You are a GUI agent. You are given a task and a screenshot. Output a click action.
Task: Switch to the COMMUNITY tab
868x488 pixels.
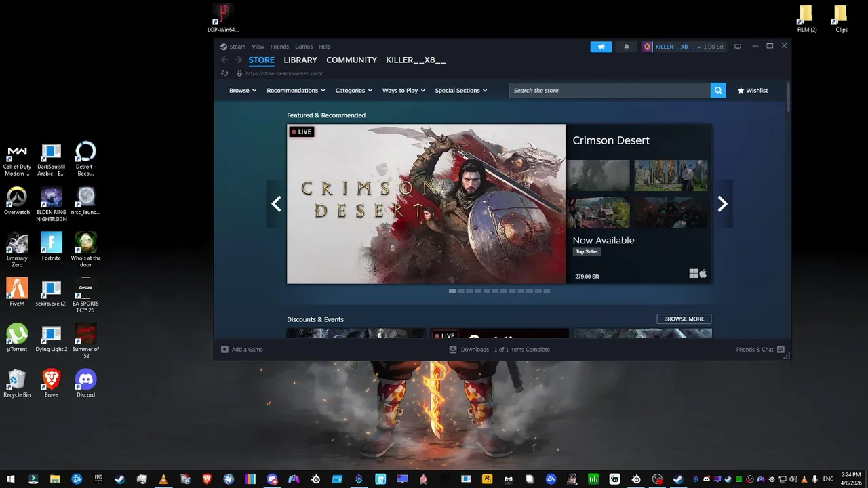[351, 60]
